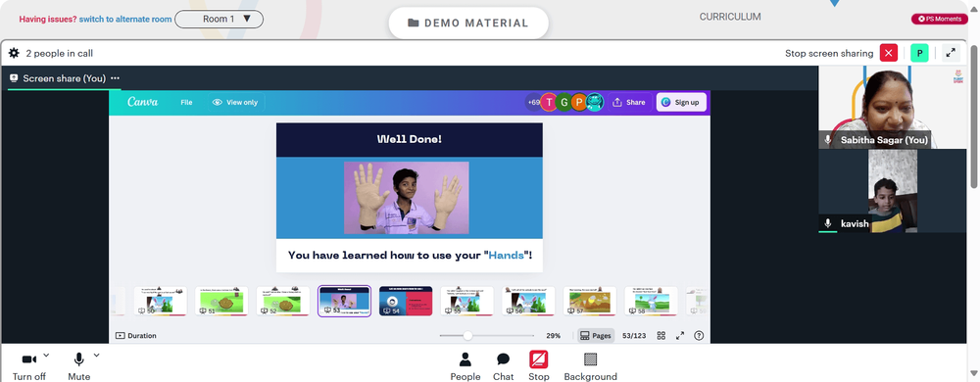
Task: Stop sharing via bottom Stop button
Action: (x=539, y=366)
